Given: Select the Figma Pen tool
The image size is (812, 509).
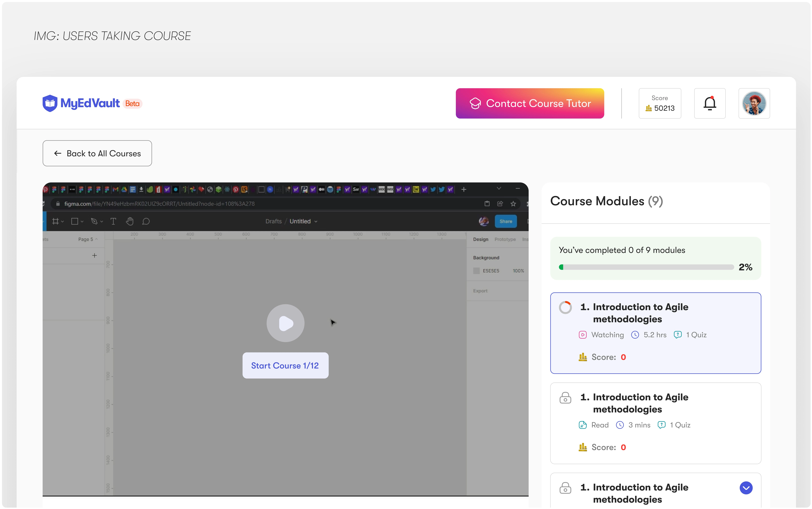Looking at the screenshot, I should pyautogui.click(x=94, y=221).
